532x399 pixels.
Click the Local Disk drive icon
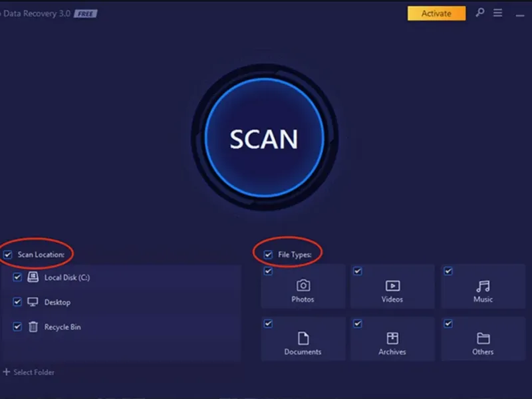pos(33,277)
